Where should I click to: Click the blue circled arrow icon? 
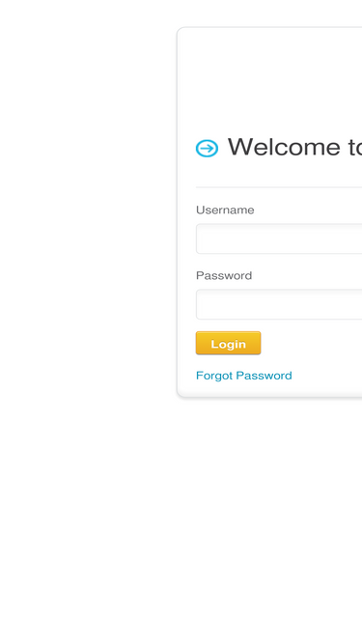point(207,149)
